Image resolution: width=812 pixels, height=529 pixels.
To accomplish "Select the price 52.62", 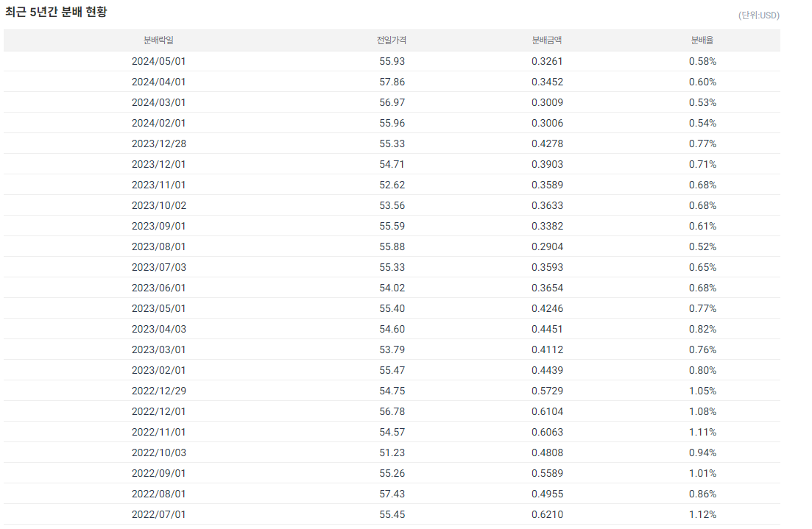I will pyautogui.click(x=392, y=185).
